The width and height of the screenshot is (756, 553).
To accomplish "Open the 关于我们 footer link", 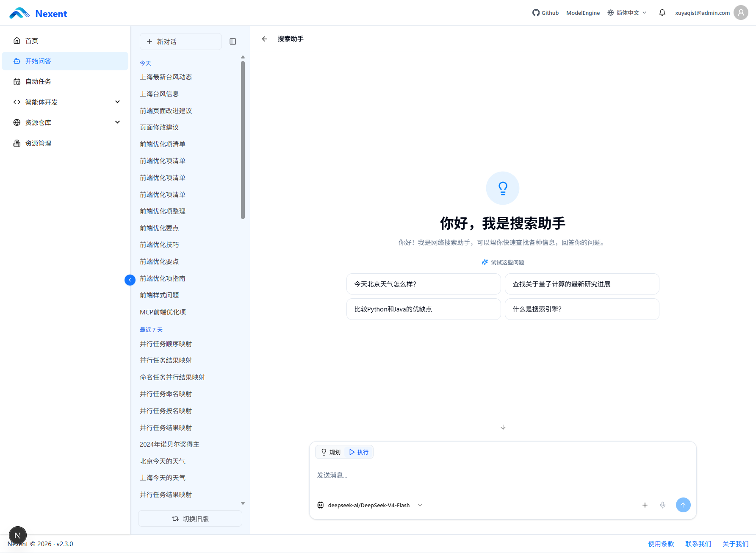I will pyautogui.click(x=735, y=544).
